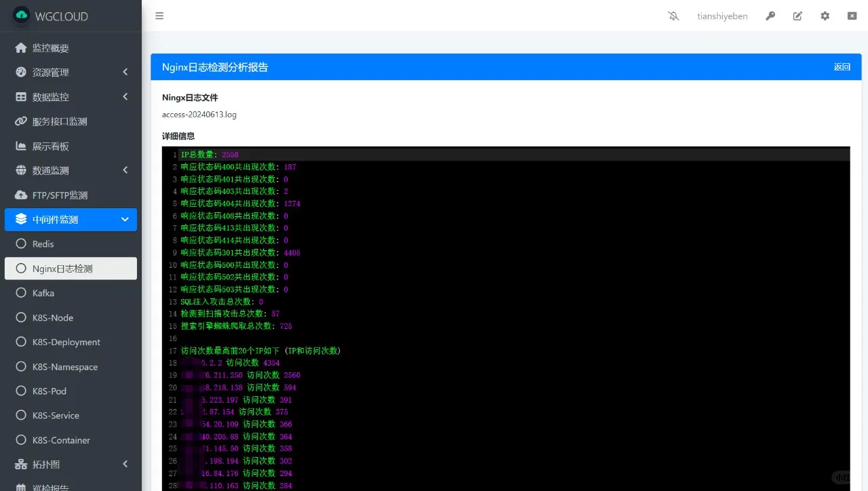Click the log line with 访问次数 375
Image resolution: width=868 pixels, height=491 pixels.
[x=234, y=412]
